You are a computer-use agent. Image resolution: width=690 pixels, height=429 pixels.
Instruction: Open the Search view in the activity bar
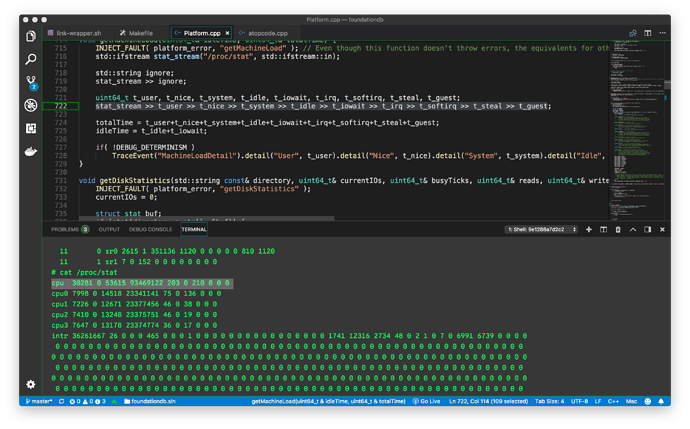point(31,60)
